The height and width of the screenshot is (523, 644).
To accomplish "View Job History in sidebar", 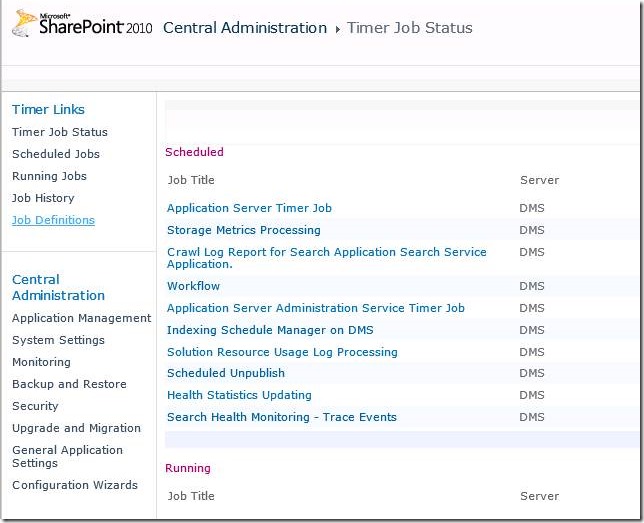I will pos(43,198).
